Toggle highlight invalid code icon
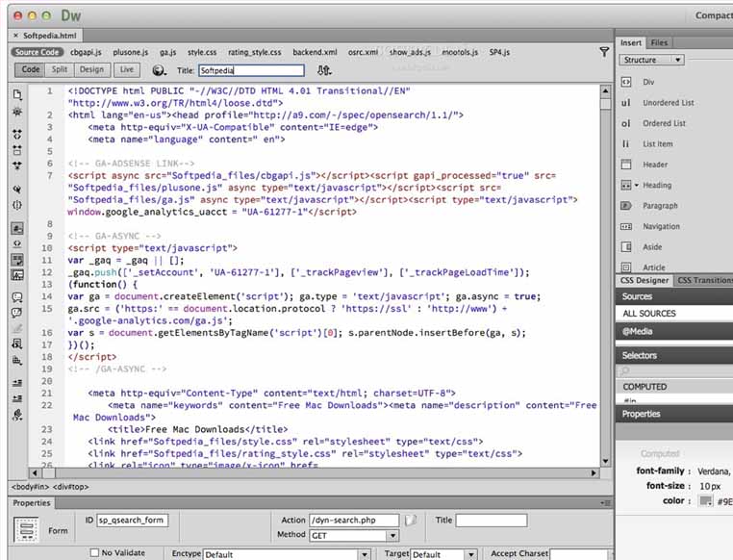Viewport: 733px width, 560px height. (x=17, y=243)
